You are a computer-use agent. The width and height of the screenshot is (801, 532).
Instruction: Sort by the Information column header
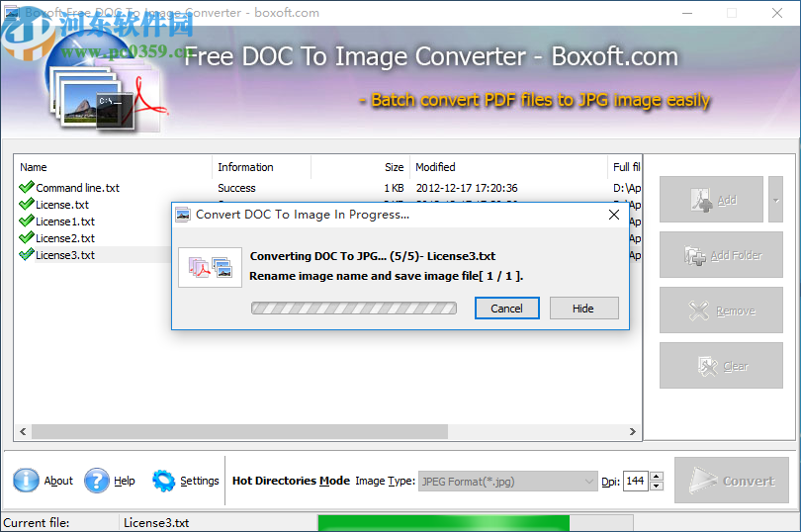(x=261, y=167)
